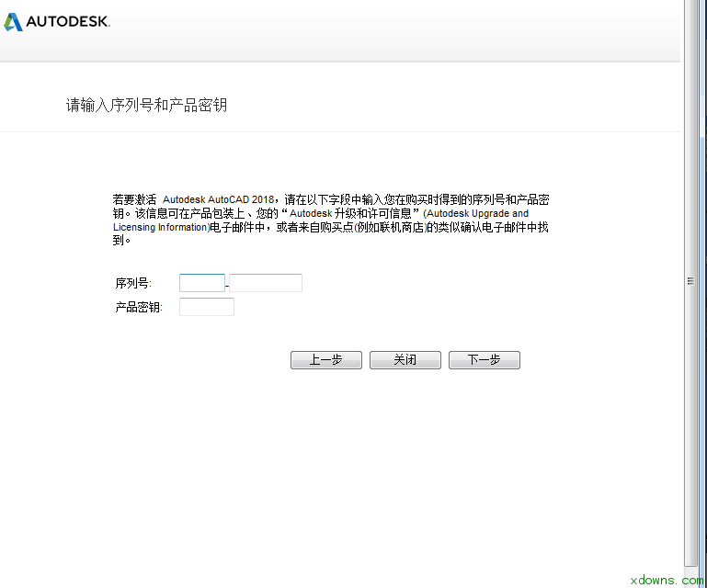The width and height of the screenshot is (707, 588).
Task: Click the 序列号 label
Action: click(133, 283)
